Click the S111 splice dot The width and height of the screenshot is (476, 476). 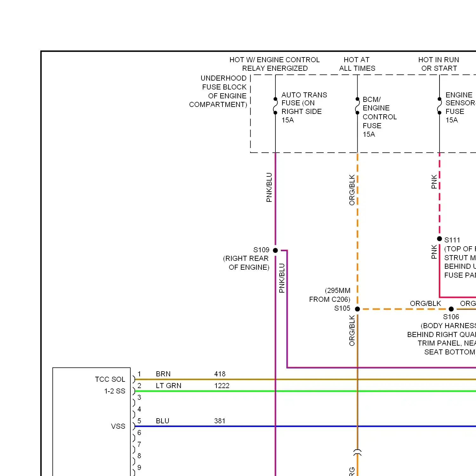[x=440, y=239]
